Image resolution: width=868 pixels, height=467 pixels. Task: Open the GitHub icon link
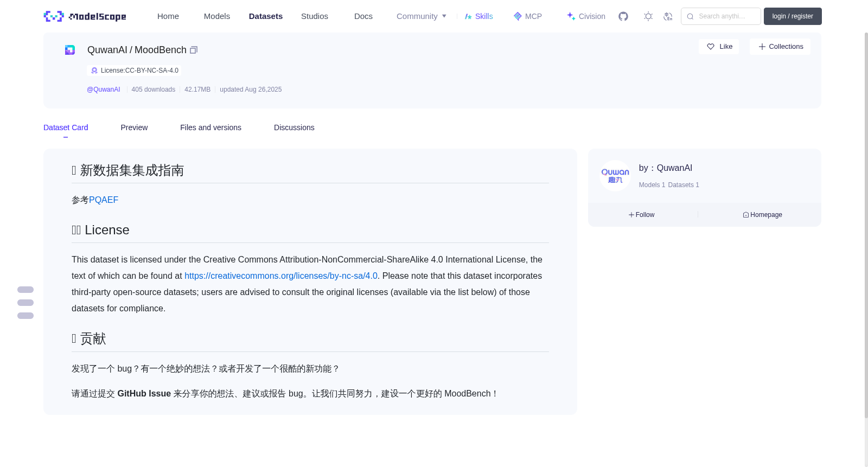tap(623, 16)
